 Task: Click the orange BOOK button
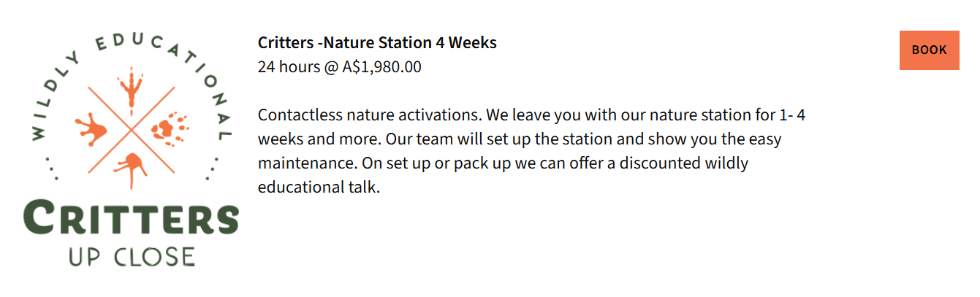[929, 50]
